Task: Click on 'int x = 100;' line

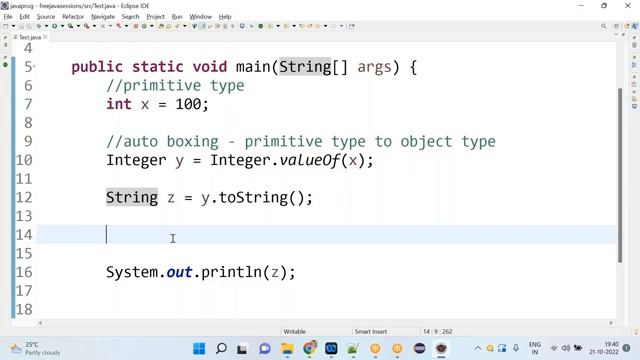Action: 158,104
